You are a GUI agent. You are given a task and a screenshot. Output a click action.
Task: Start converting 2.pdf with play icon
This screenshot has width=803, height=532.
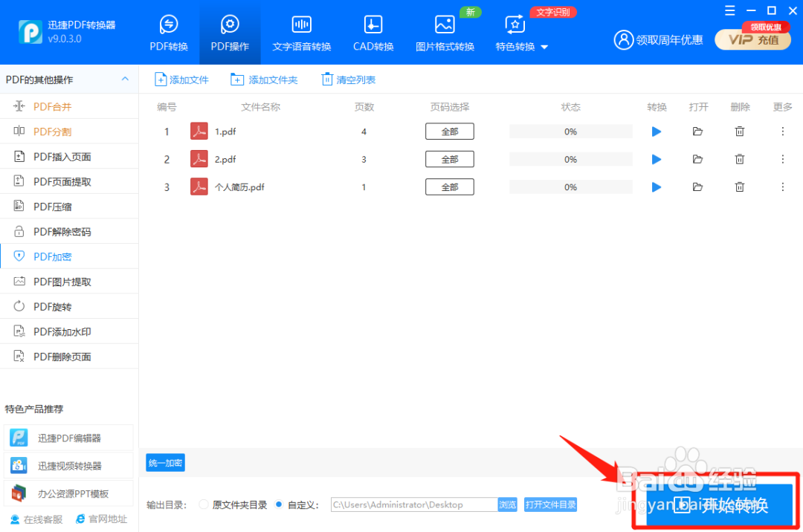[656, 159]
